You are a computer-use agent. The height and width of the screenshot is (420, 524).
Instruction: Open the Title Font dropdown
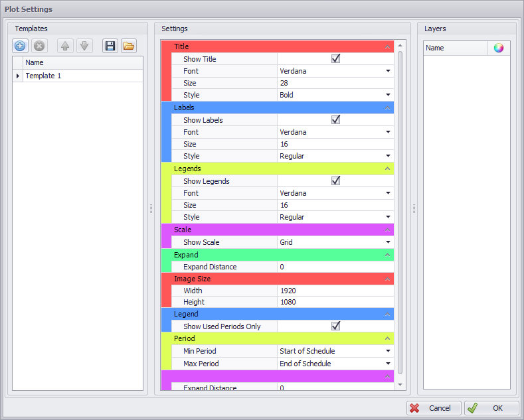(388, 71)
